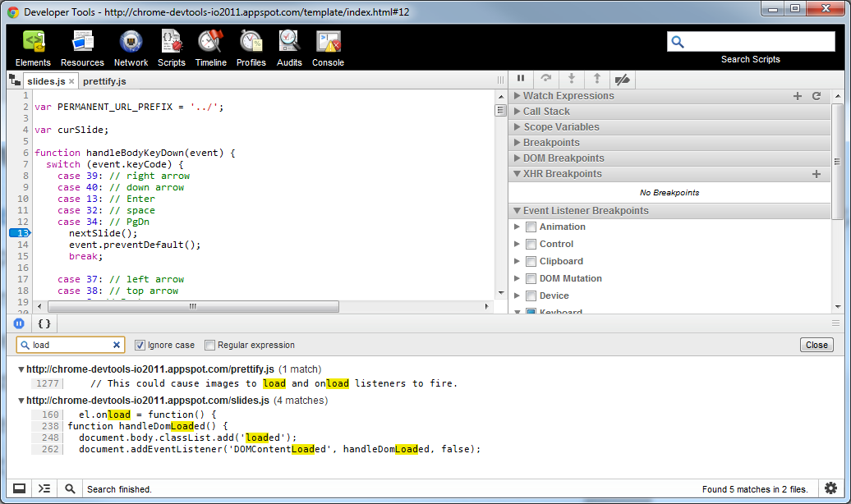The height and width of the screenshot is (504, 851).
Task: Open the Timeline panel
Action: 211,48
